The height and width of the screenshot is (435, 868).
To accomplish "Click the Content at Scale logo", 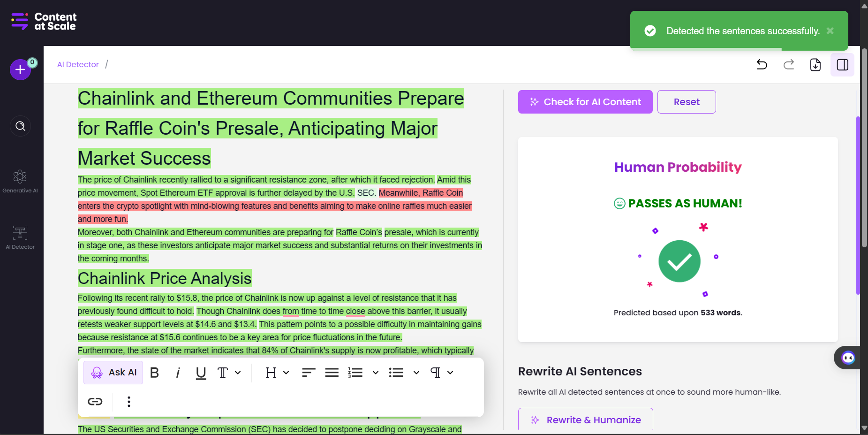I will coord(44,22).
